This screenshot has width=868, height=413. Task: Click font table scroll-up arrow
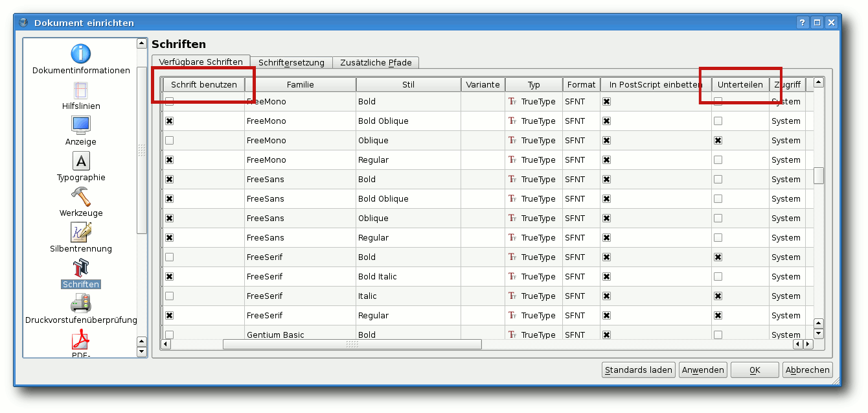point(819,82)
